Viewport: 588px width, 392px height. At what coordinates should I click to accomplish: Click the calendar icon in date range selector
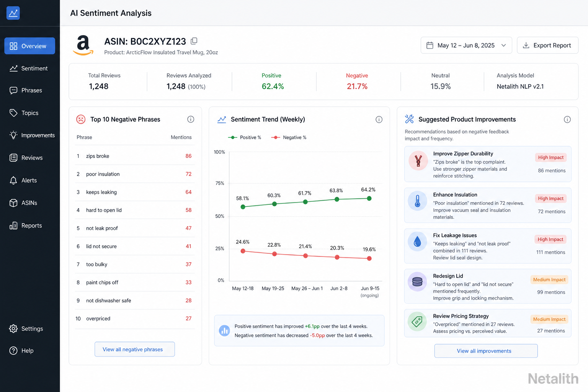click(x=430, y=45)
